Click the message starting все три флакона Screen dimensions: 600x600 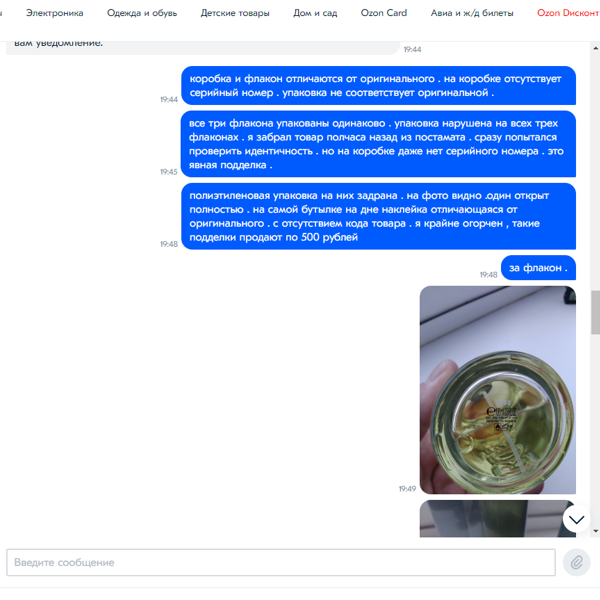[x=378, y=144]
